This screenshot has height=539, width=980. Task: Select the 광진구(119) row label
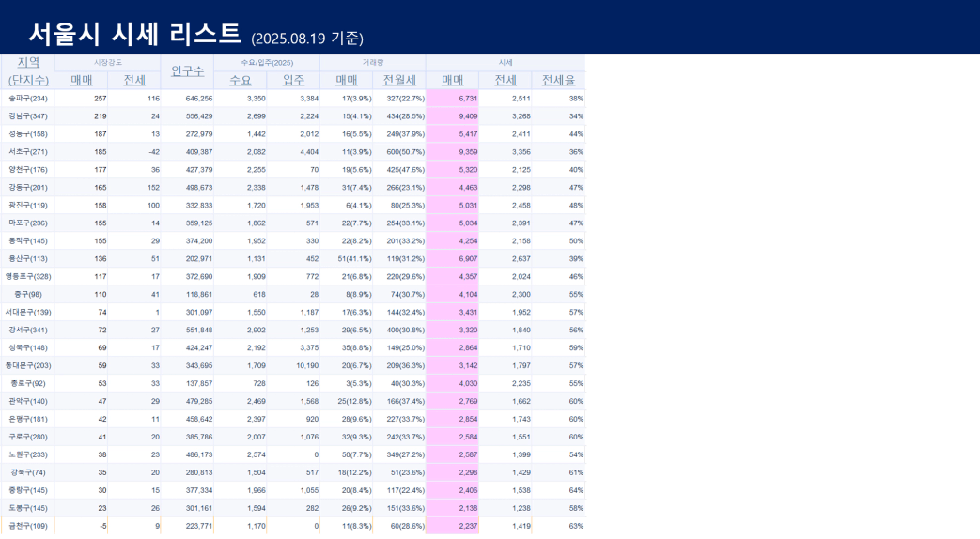coord(27,205)
